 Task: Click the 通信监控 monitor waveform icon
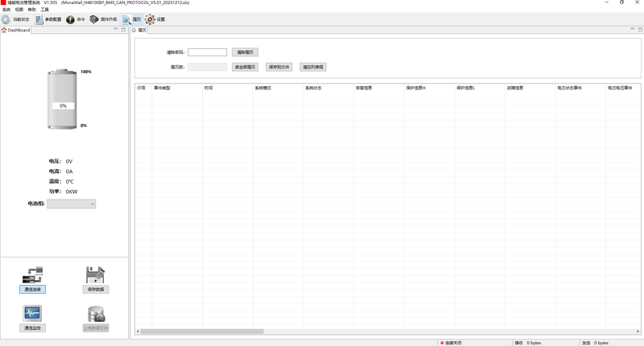(32, 315)
